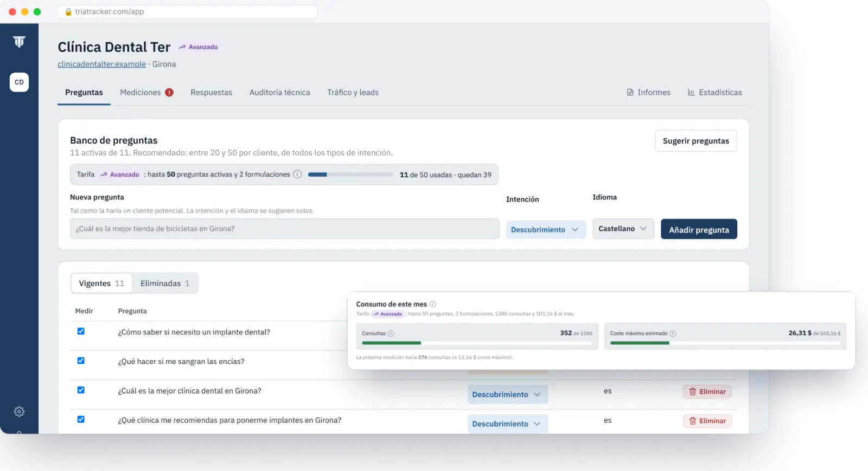Image resolution: width=868 pixels, height=471 pixels.
Task: Click the Estadísticas chart icon
Action: pyautogui.click(x=691, y=93)
